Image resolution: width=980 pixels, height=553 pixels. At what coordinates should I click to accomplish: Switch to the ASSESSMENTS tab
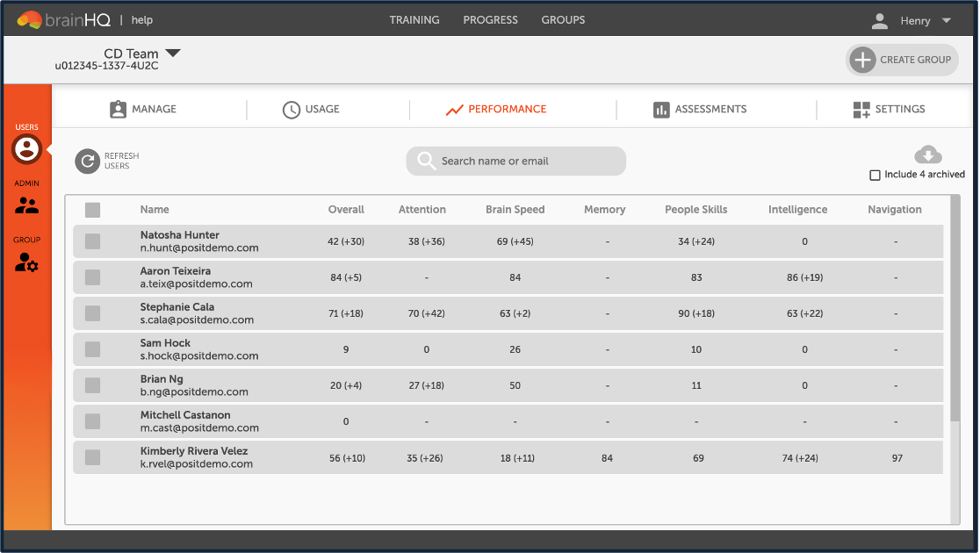click(710, 110)
